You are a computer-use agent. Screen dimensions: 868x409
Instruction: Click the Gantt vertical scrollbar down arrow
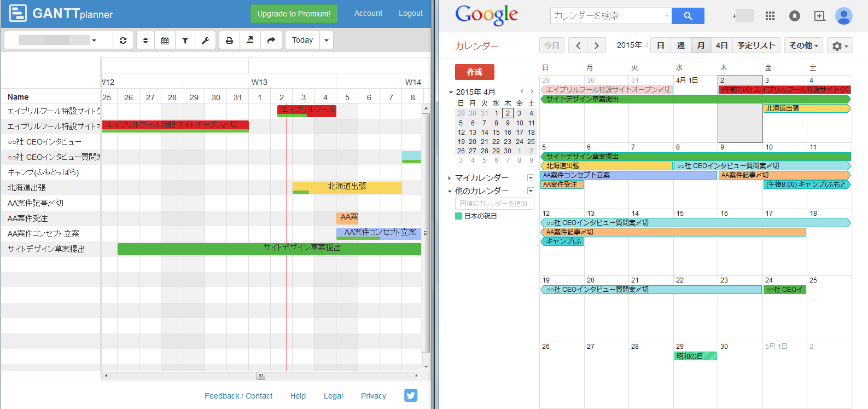tap(426, 366)
